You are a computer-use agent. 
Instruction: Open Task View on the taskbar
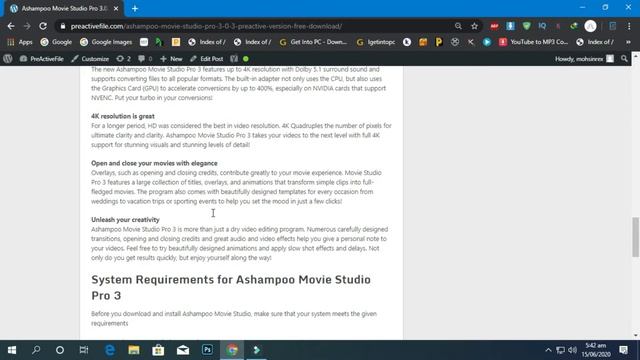[84, 350]
